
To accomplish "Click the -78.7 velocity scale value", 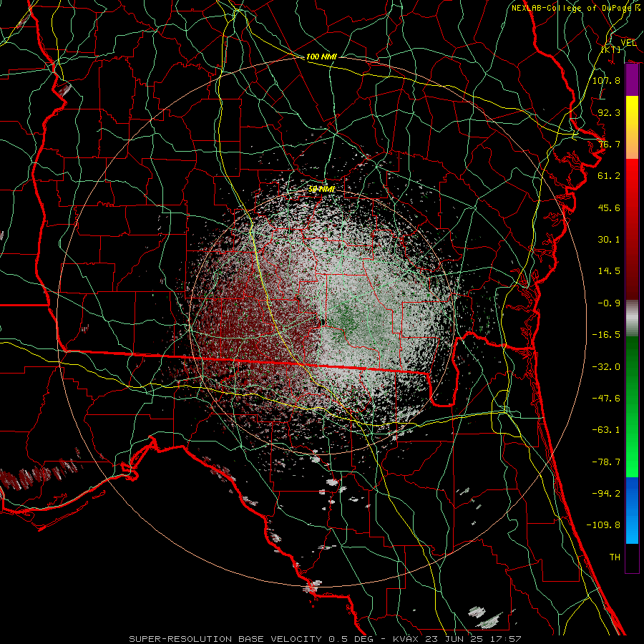I will pos(606,462).
